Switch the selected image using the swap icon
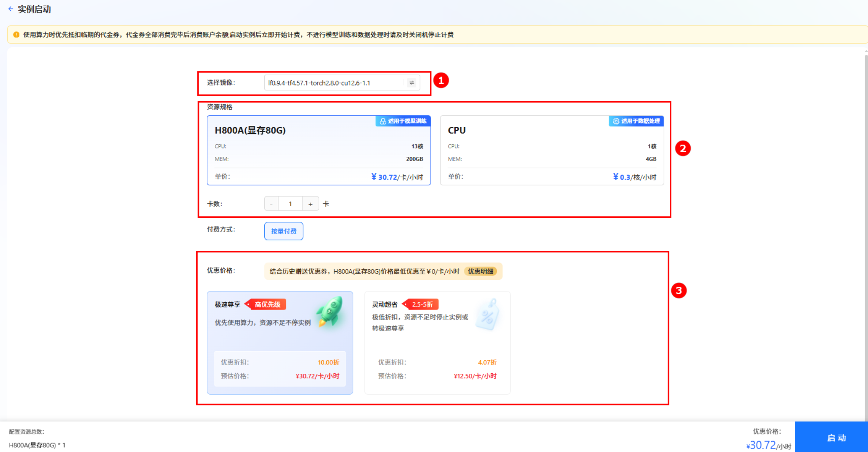 click(411, 82)
